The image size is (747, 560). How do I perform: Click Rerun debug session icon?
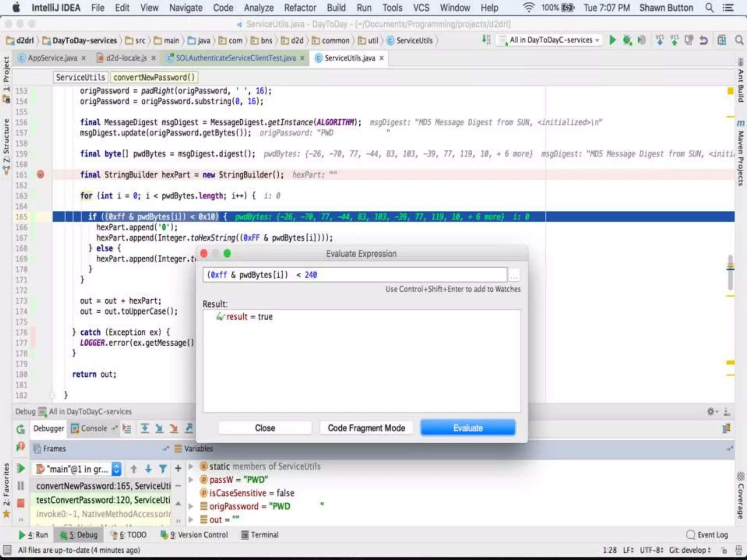coord(21,429)
